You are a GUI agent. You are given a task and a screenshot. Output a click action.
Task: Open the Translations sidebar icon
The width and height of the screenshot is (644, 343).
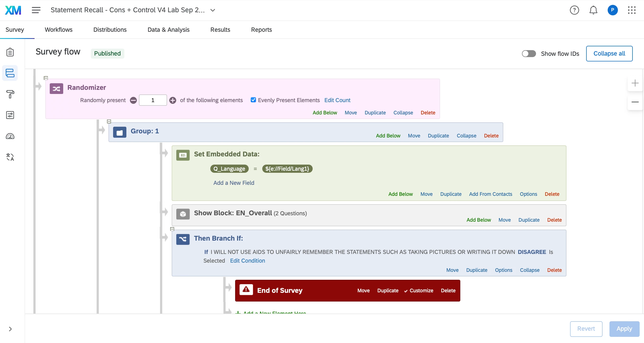coord(10,157)
